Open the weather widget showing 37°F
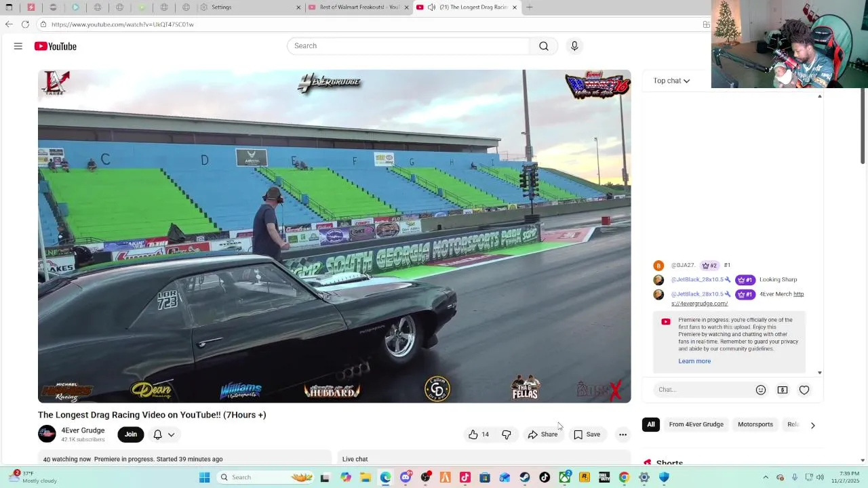 (32, 477)
